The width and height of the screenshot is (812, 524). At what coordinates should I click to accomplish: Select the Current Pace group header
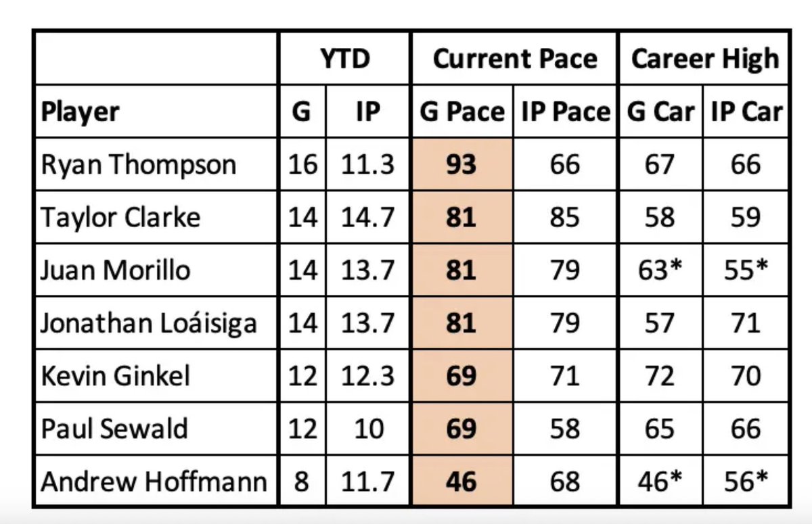click(515, 59)
